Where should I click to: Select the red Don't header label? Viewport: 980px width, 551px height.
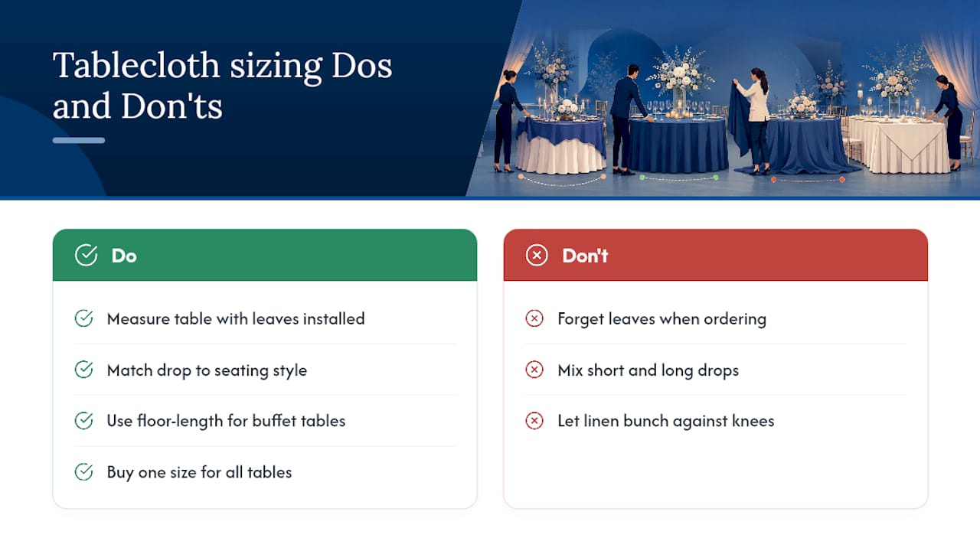pyautogui.click(x=585, y=256)
